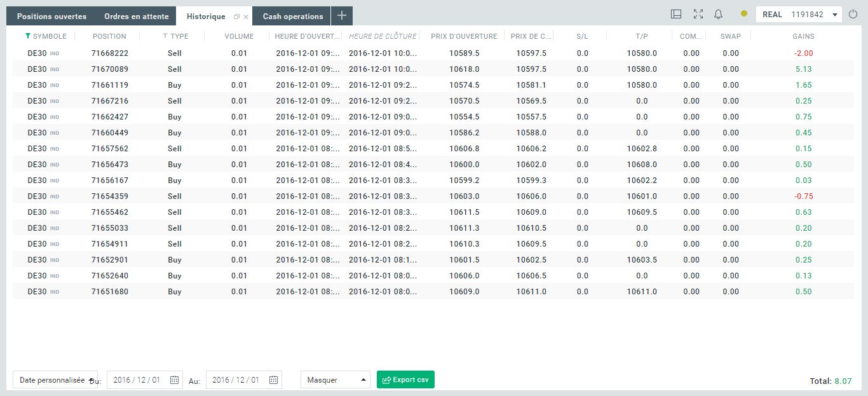The height and width of the screenshot is (396, 868).
Task: Select position 71655033
Action: click(x=110, y=228)
